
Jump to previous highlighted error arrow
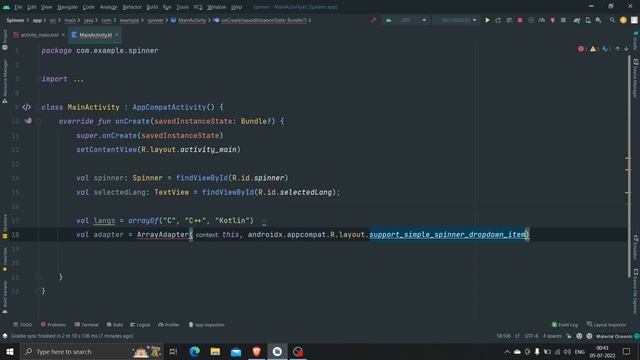[618, 49]
